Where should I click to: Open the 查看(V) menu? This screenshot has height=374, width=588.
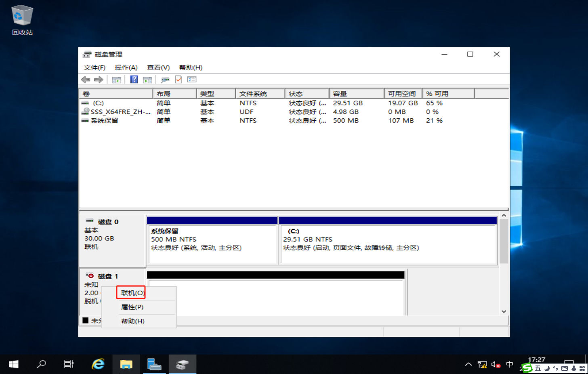(158, 67)
